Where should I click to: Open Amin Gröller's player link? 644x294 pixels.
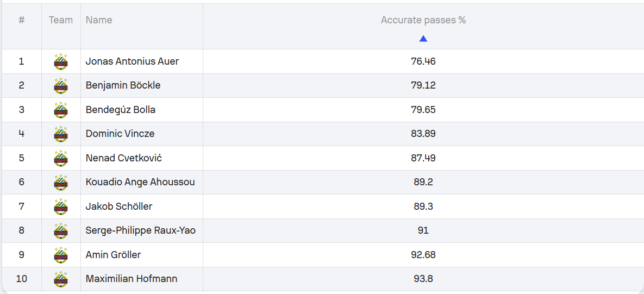pos(114,255)
